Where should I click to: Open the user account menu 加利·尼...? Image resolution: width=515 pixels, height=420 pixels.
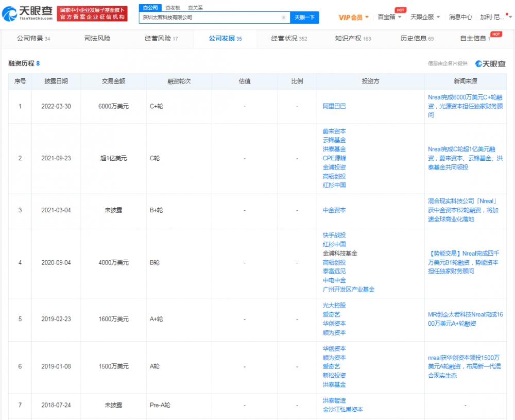pyautogui.click(x=495, y=17)
